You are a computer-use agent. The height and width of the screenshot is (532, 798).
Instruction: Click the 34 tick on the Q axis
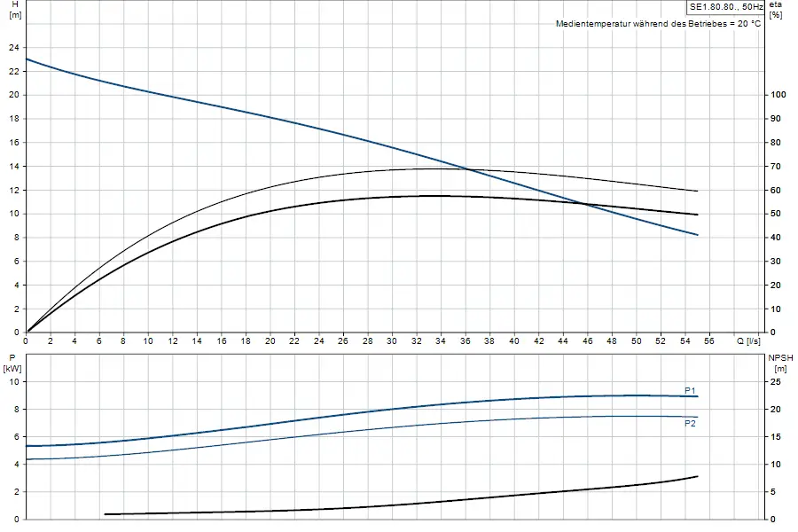click(441, 341)
